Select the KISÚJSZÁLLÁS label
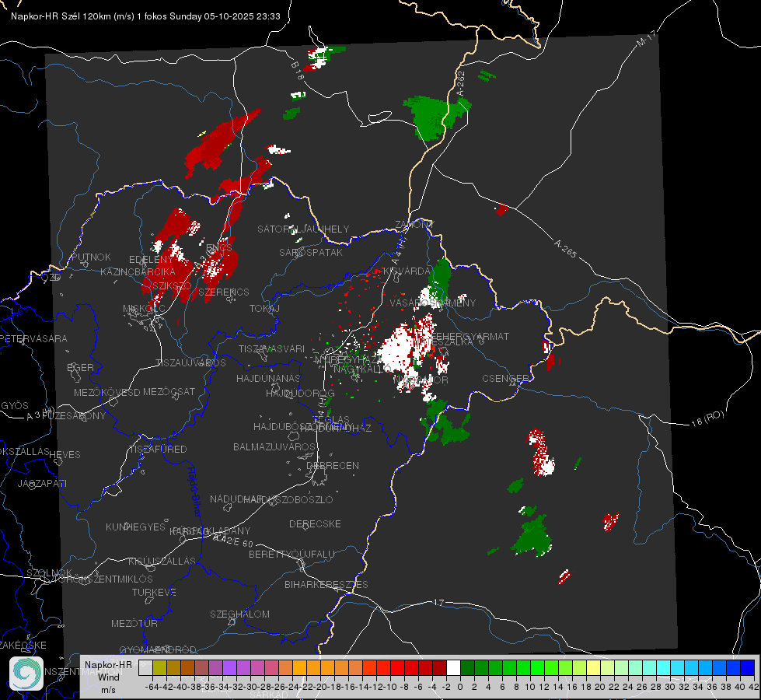 click(x=162, y=561)
